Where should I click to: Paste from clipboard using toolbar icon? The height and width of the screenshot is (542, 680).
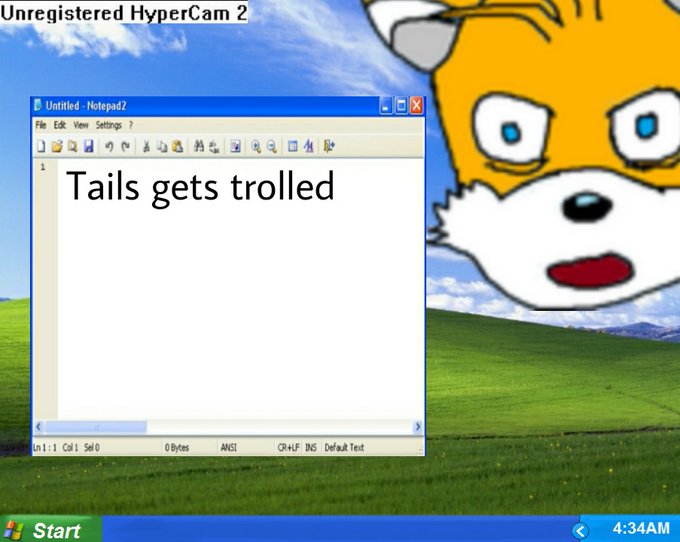177,147
